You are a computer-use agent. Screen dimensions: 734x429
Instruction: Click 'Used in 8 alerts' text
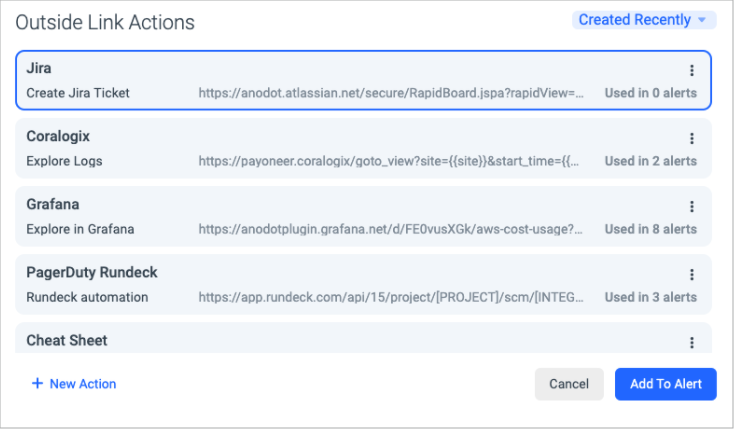click(x=651, y=229)
